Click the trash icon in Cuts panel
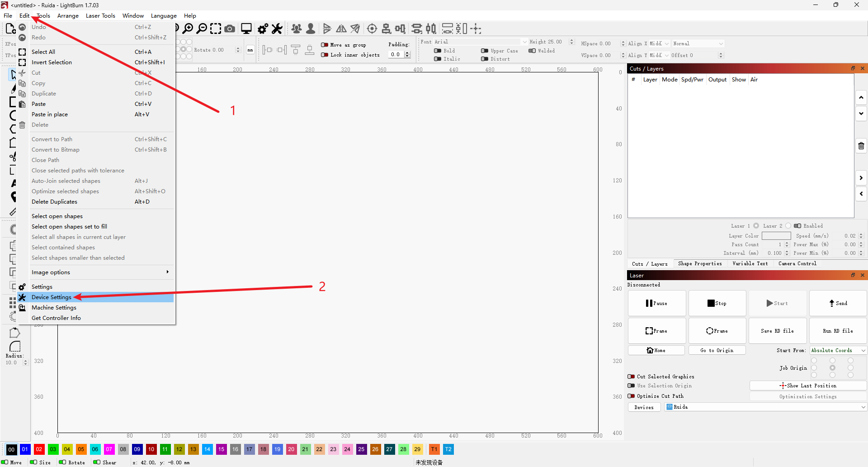This screenshot has height=467, width=868. pyautogui.click(x=861, y=146)
